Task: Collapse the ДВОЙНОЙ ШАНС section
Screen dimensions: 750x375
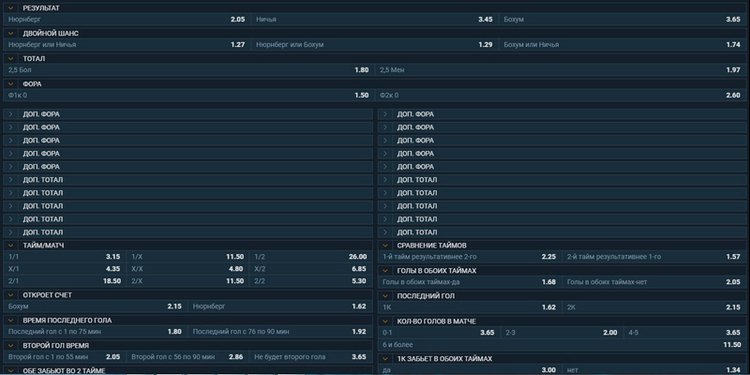Action: click(11, 33)
